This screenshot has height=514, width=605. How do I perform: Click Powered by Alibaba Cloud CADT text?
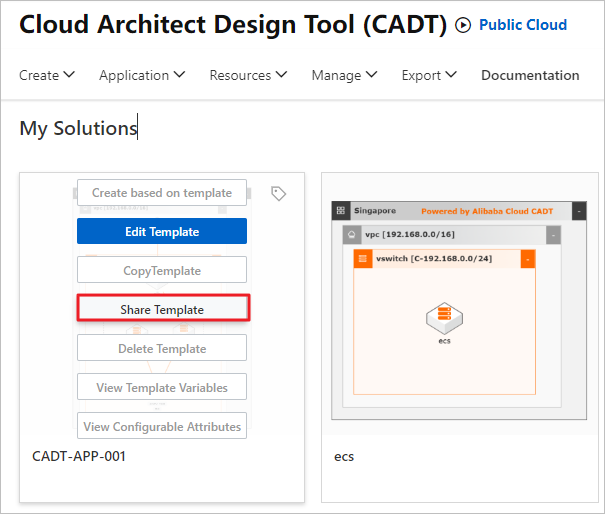(487, 211)
